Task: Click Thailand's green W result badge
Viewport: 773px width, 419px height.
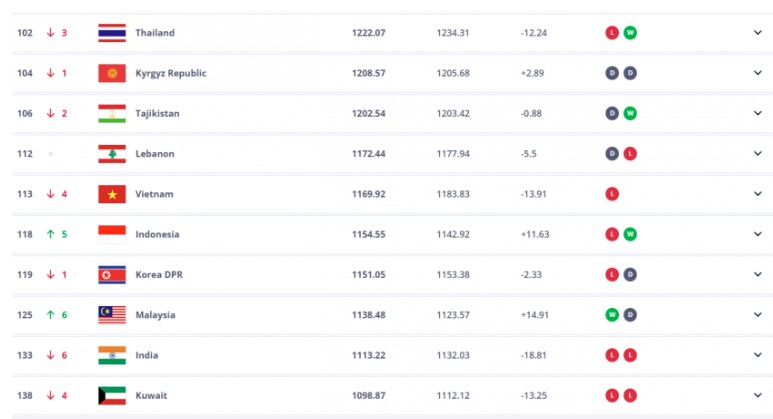Action: coord(630,33)
